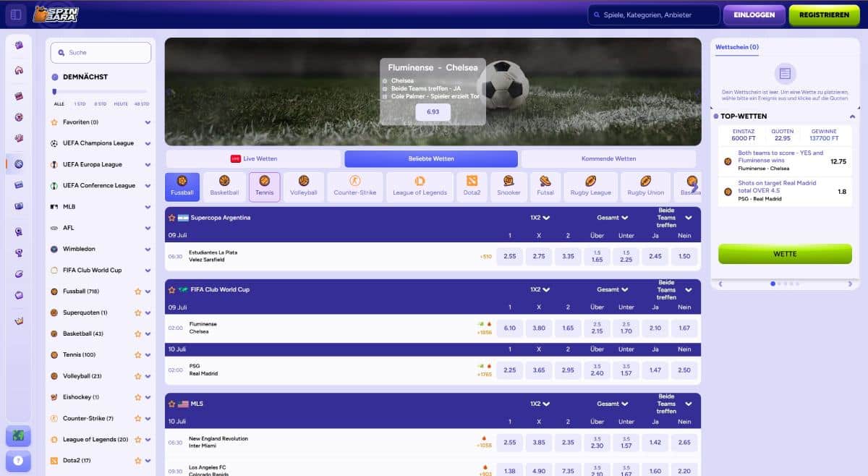This screenshot has width=868, height=476.
Task: Favorite the Supercopa Argentina league star
Action: pyautogui.click(x=172, y=218)
